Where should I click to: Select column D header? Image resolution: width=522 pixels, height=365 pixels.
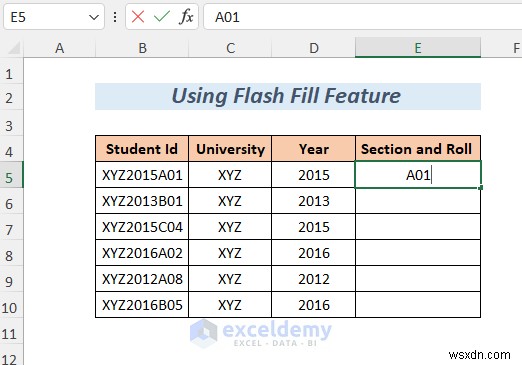tap(314, 48)
